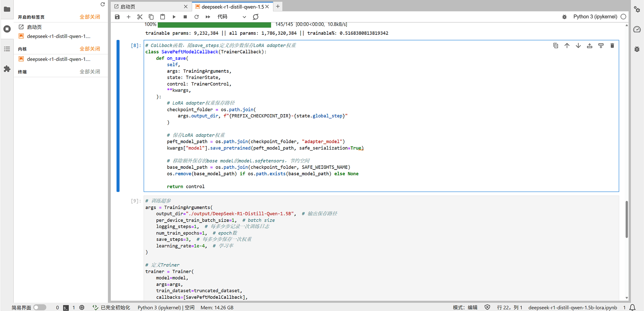
Task: Select the deepseek notebook under 内核 section
Action: pyautogui.click(x=58, y=59)
